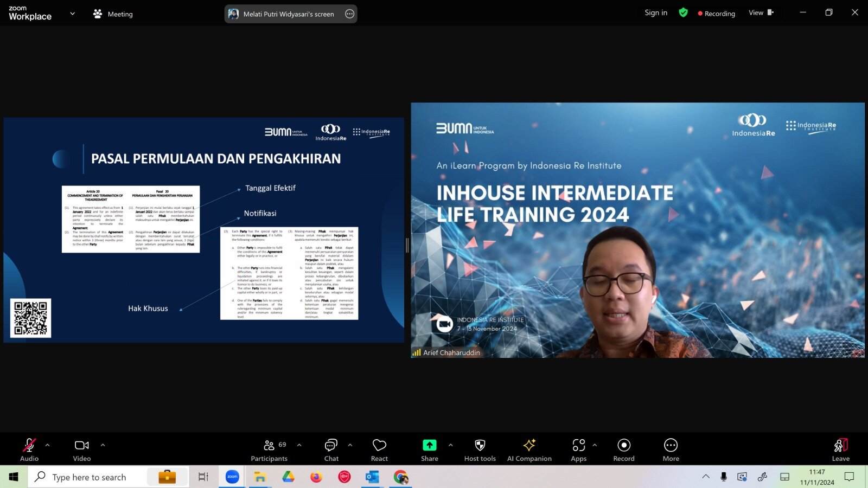Unmute the Audio microphone button
The height and width of the screenshot is (488, 868).
tap(29, 450)
